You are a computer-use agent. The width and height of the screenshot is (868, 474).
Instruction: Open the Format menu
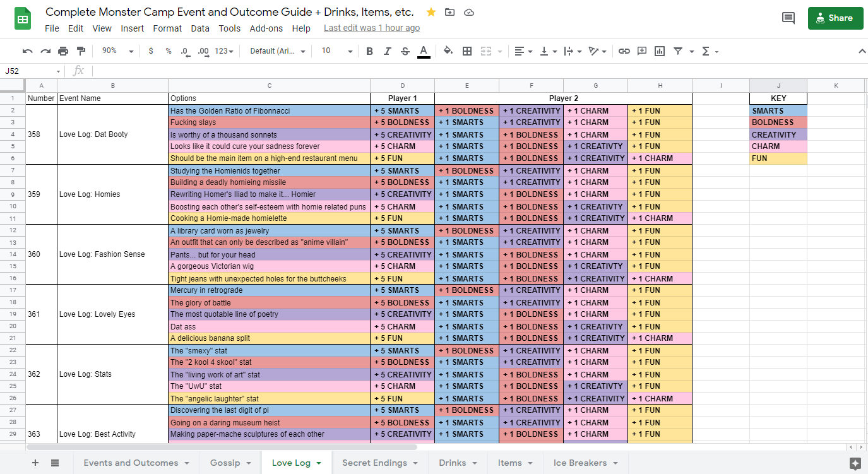point(167,28)
